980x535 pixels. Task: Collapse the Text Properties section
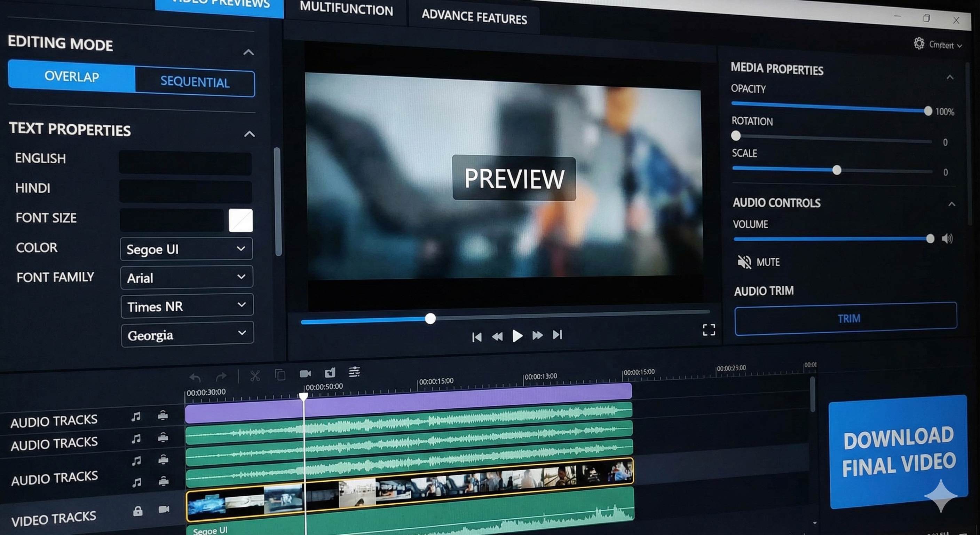(250, 134)
